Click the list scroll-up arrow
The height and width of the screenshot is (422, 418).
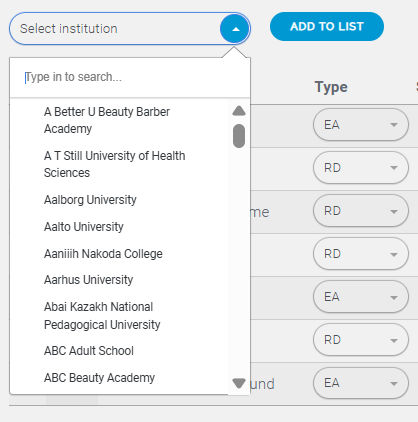tap(239, 111)
